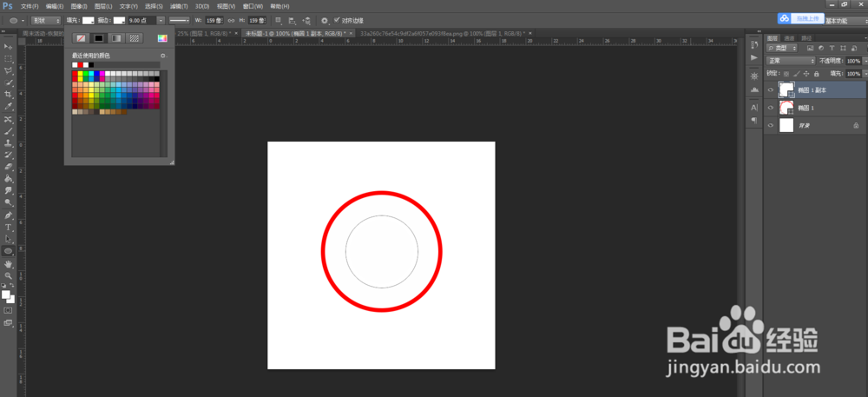Open path alignment options
Image resolution: width=868 pixels, height=397 pixels.
(x=293, y=21)
